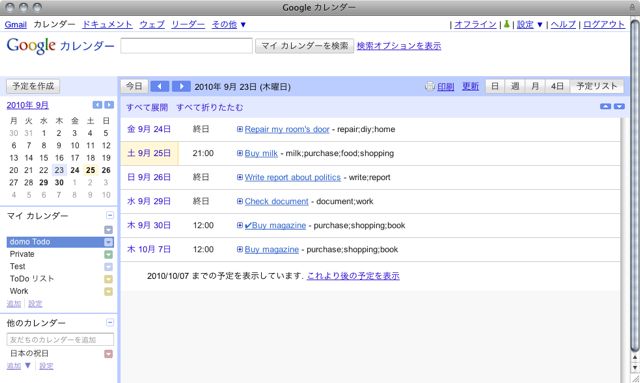640x383 pixels.
Task: Open the 設定 dropdown at top right
Action: [530, 24]
